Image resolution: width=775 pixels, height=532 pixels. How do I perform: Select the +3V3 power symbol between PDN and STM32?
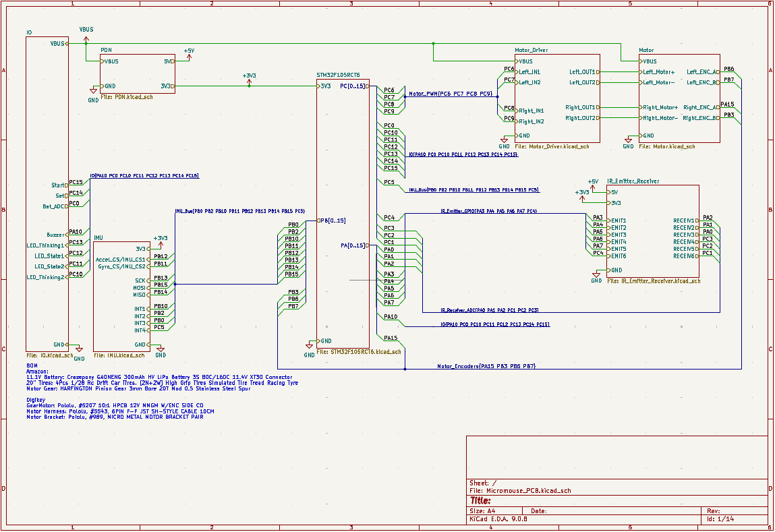click(249, 79)
